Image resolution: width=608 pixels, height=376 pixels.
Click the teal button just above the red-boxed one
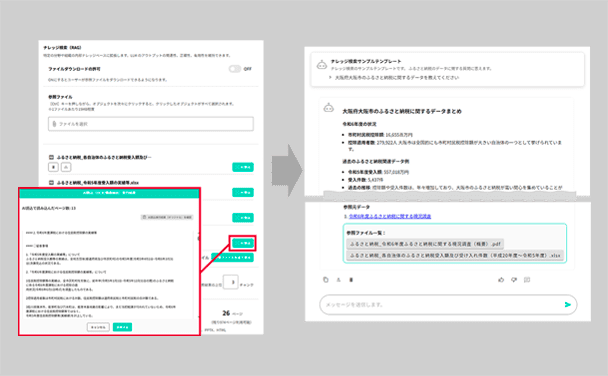[x=243, y=217]
